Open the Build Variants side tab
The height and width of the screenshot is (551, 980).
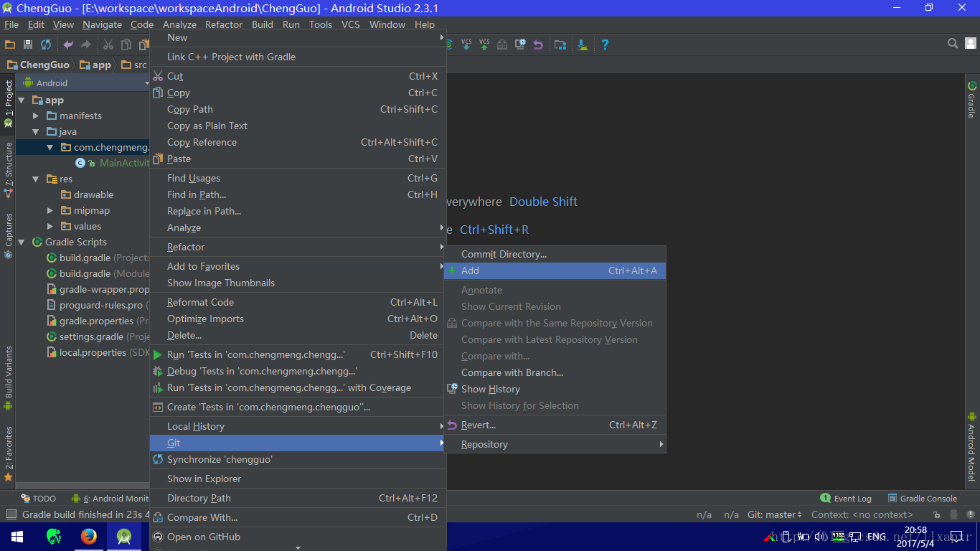[x=9, y=377]
